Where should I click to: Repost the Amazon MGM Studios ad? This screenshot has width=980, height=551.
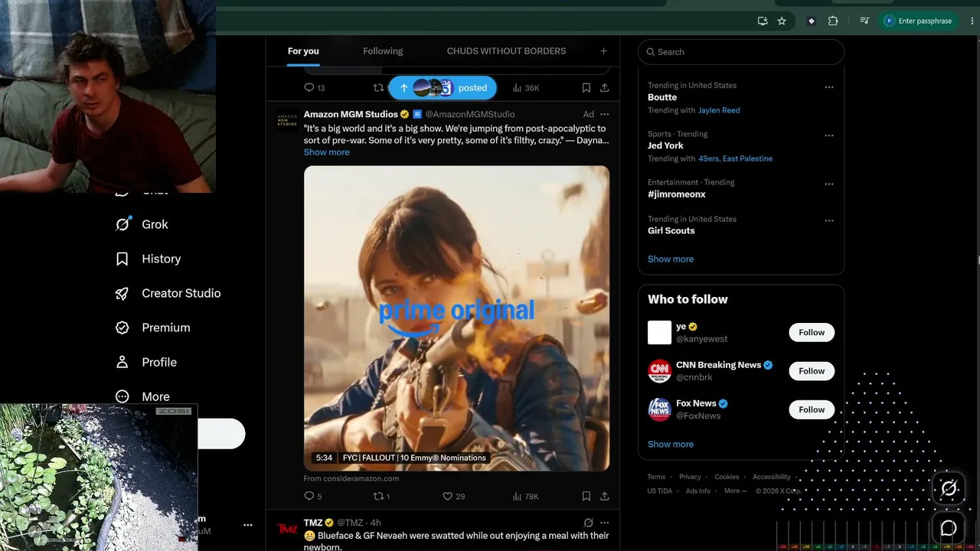click(x=381, y=496)
